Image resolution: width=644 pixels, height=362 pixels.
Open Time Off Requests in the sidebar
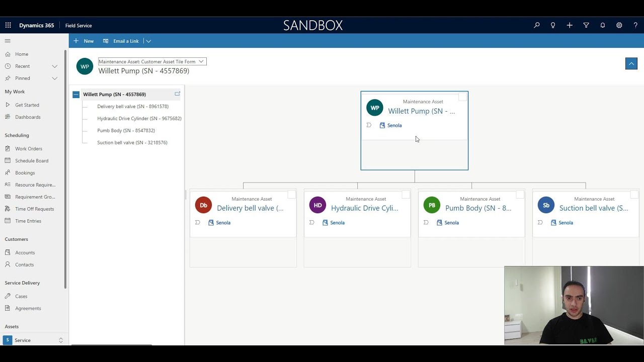34,209
